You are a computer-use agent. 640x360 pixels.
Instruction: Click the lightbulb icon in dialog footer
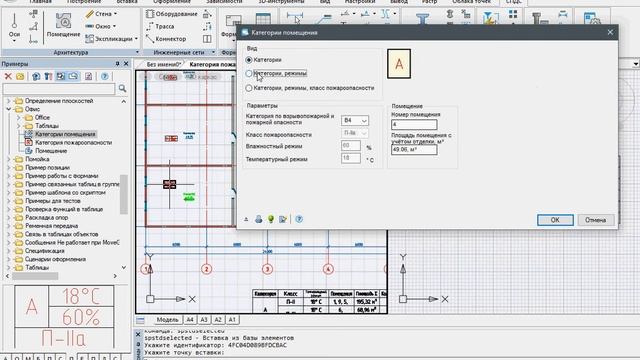pos(271,219)
